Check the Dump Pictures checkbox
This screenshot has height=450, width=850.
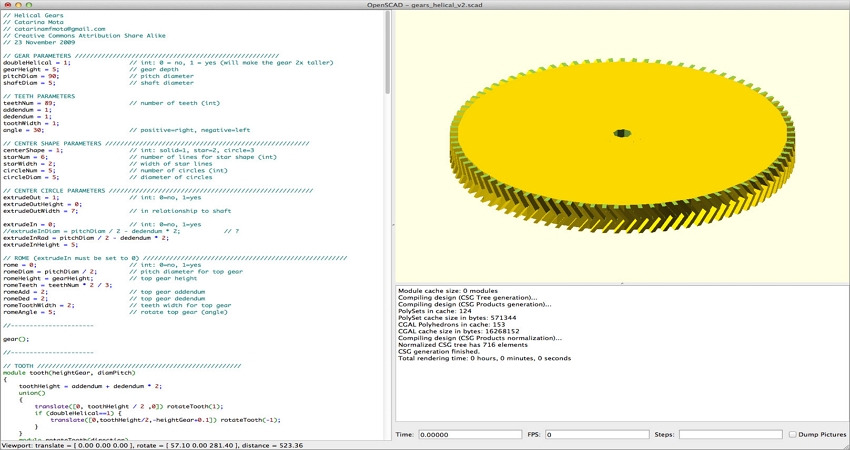793,434
